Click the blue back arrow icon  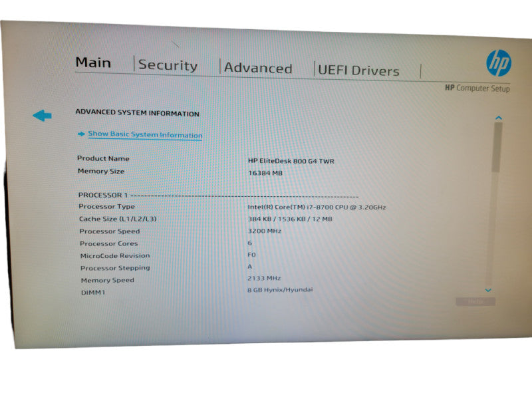[x=42, y=115]
